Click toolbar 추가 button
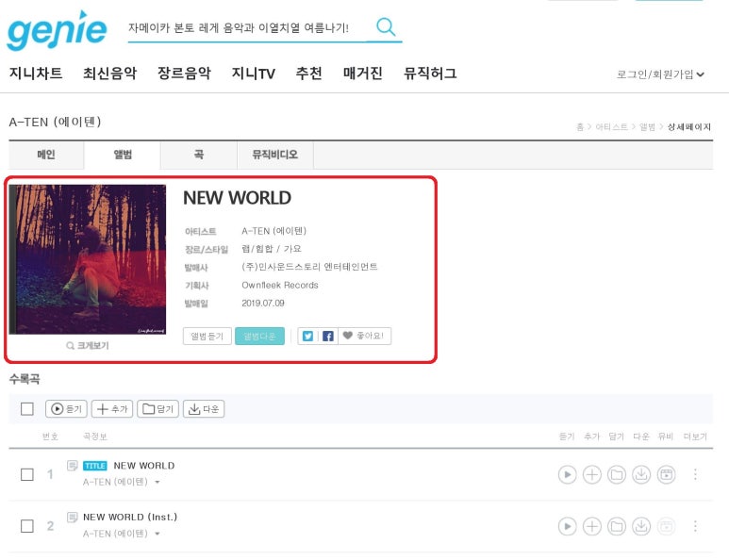729x560 pixels. [x=112, y=409]
